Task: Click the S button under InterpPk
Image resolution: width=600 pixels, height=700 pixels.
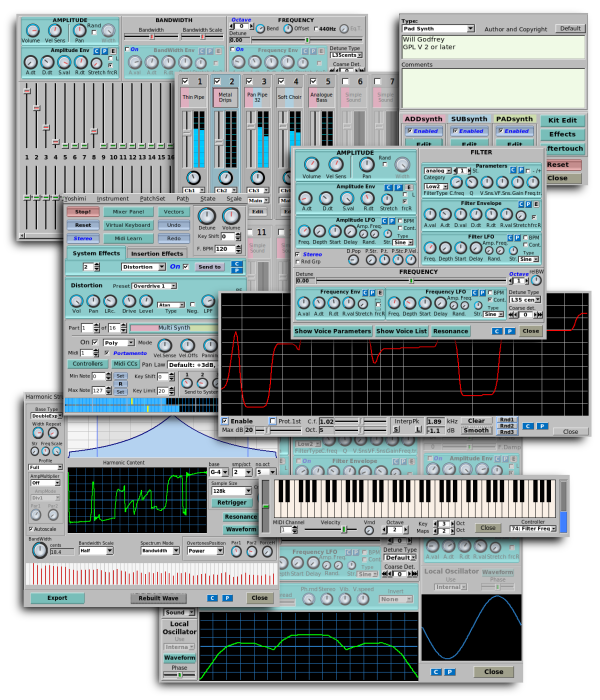Action: tap(396, 430)
